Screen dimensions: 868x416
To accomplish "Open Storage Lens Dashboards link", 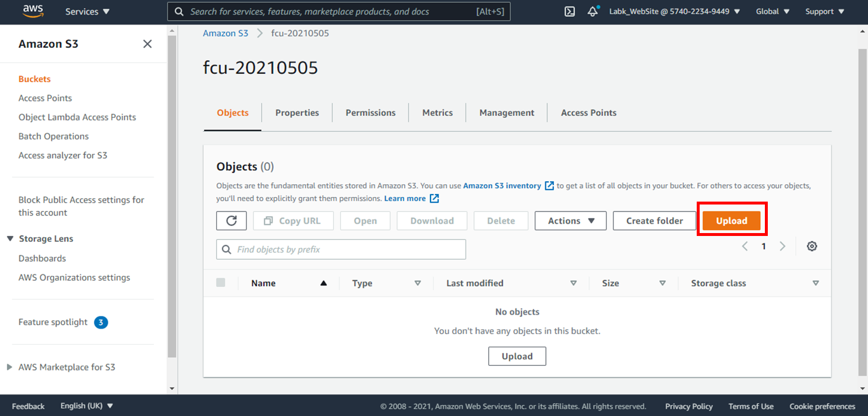I will 42,258.
